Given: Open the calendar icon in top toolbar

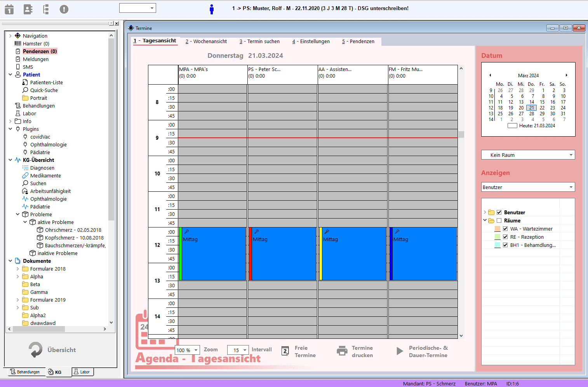Looking at the screenshot, I should pos(9,9).
